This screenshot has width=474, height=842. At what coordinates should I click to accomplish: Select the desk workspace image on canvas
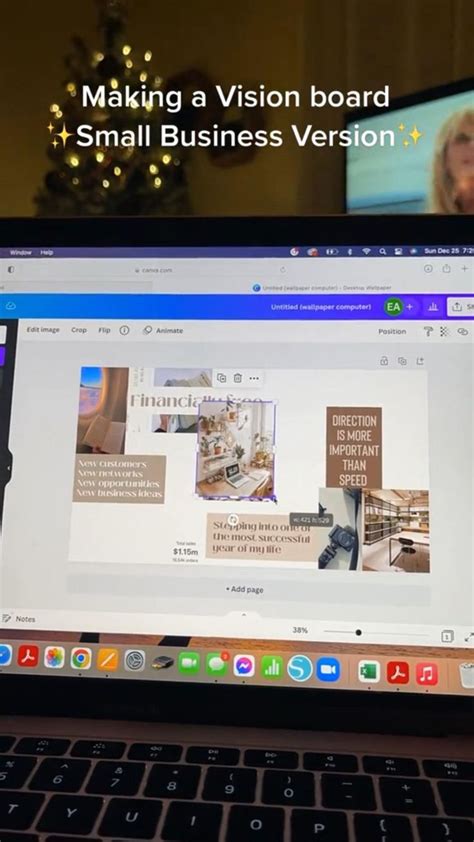(236, 450)
